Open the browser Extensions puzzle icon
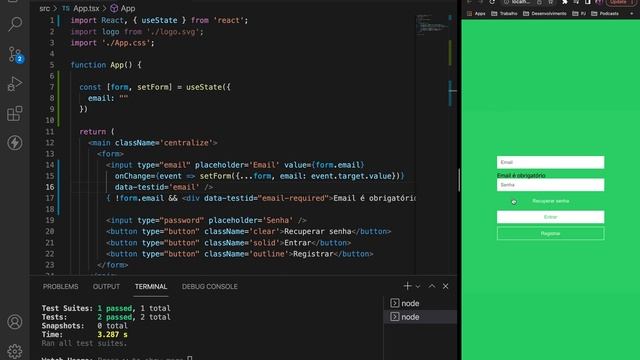 pos(564,2)
